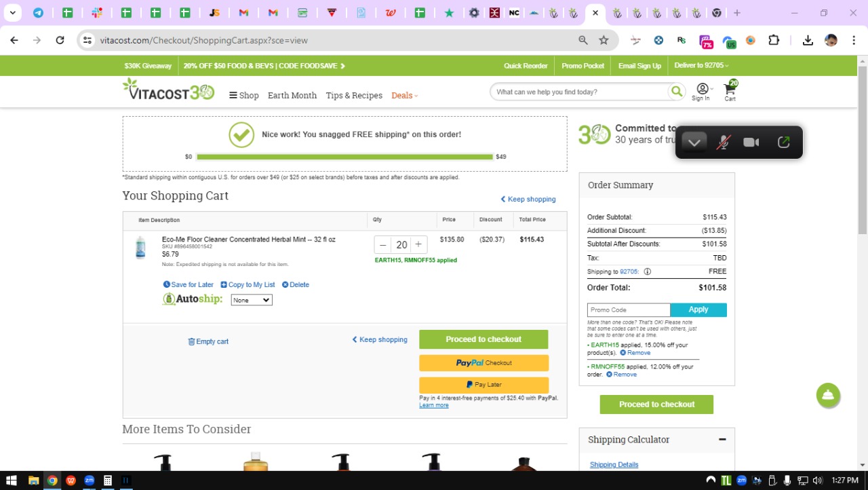868x490 pixels.
Task: Open Promo Pocket
Action: coord(583,66)
